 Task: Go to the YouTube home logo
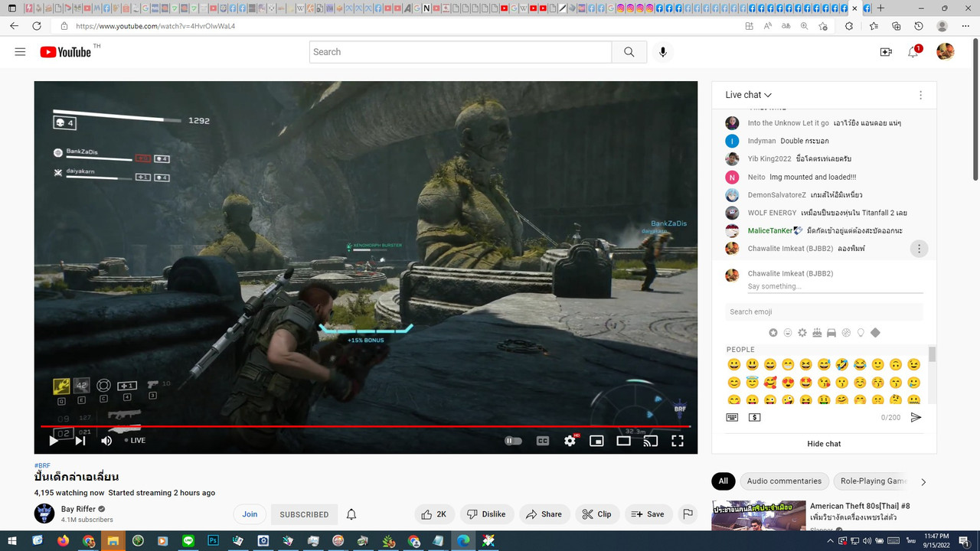(66, 52)
